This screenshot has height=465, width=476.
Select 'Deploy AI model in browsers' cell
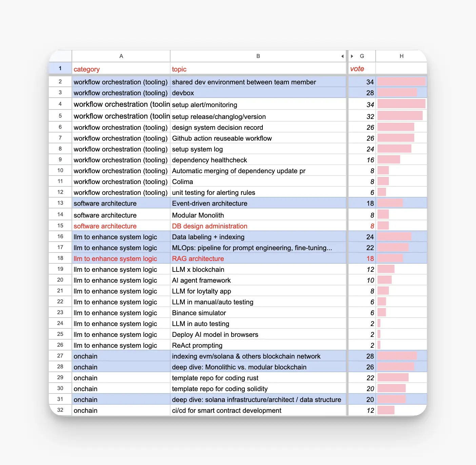258,334
